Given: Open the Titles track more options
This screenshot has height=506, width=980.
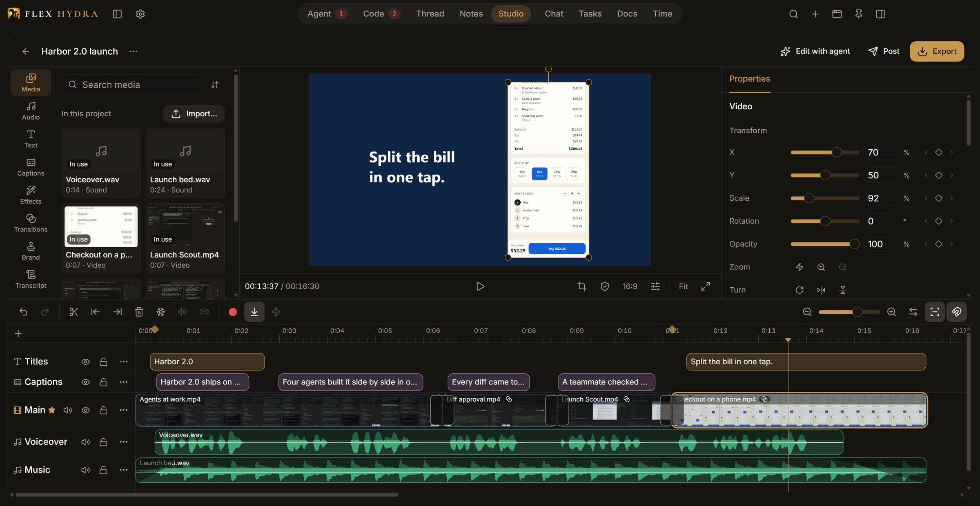Looking at the screenshot, I should (124, 362).
